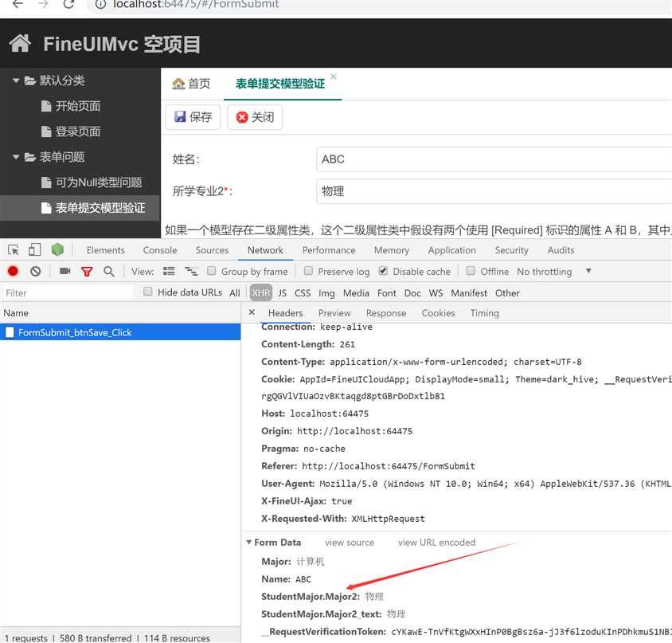The height and width of the screenshot is (643, 672).
Task: Open the Response tab of request details
Action: point(385,313)
